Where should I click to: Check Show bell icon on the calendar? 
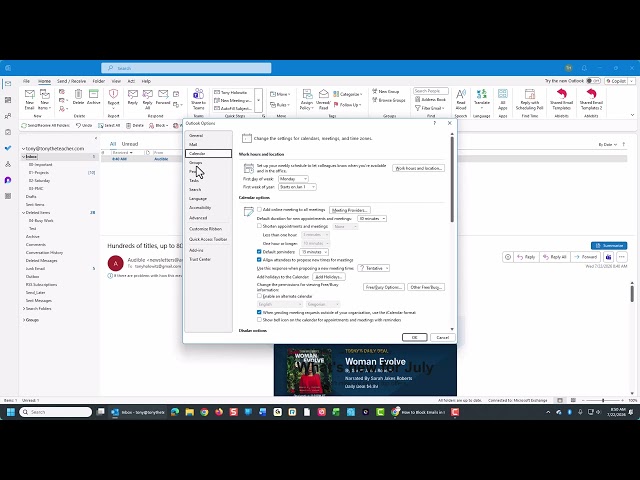click(x=259, y=320)
